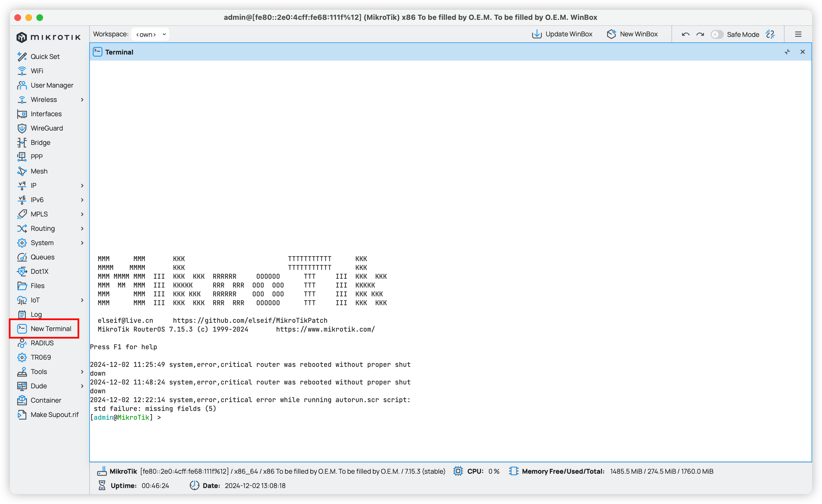Click the elseif@live.cn text
The height and width of the screenshot is (504, 822).
[125, 320]
